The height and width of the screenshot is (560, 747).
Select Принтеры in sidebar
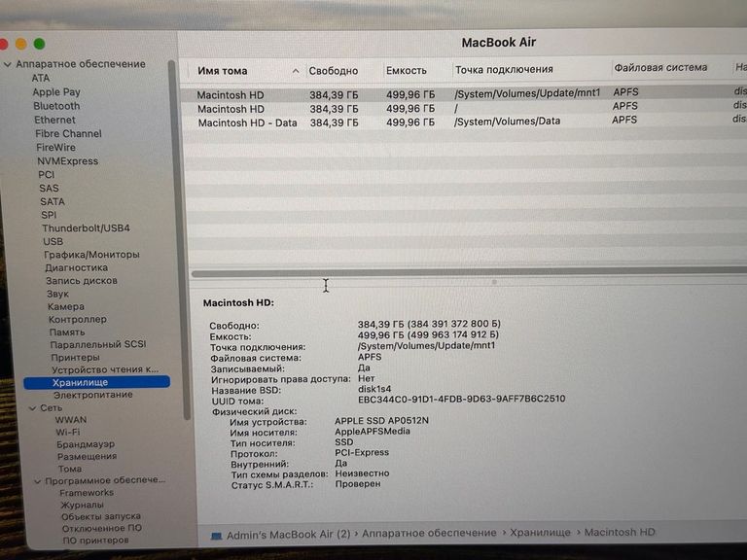coord(75,357)
